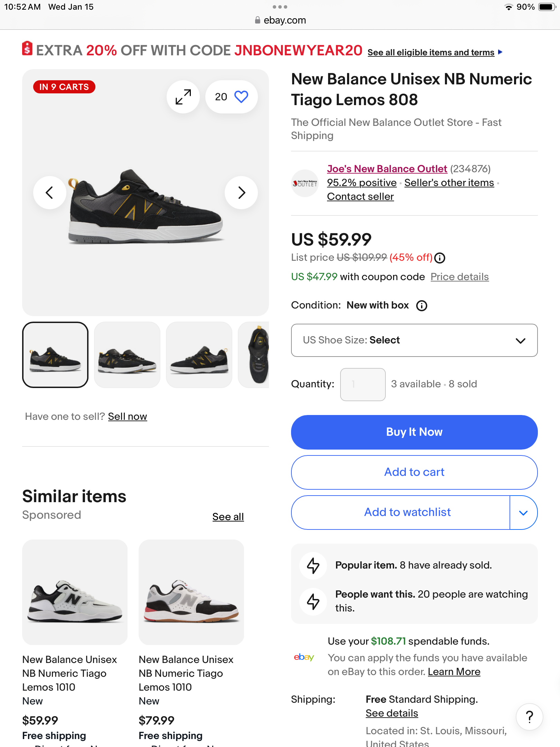Expand the product image to fullscreen
The width and height of the screenshot is (560, 747).
183,97
